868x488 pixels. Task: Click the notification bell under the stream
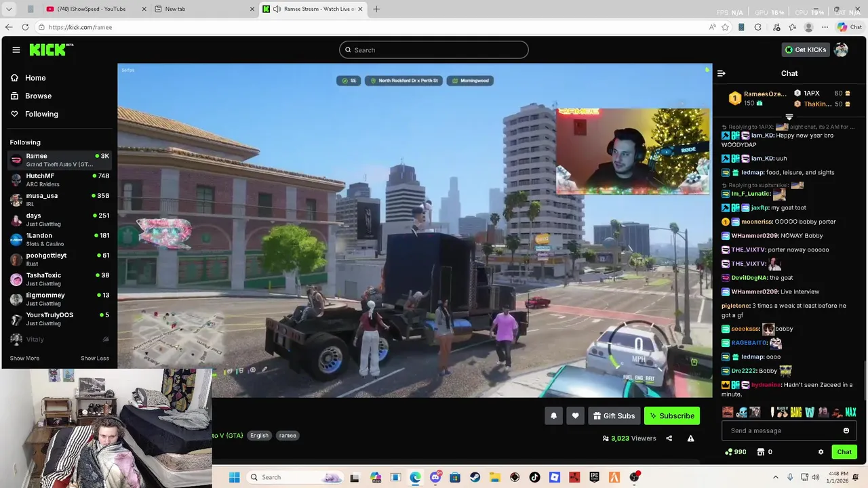click(553, 415)
